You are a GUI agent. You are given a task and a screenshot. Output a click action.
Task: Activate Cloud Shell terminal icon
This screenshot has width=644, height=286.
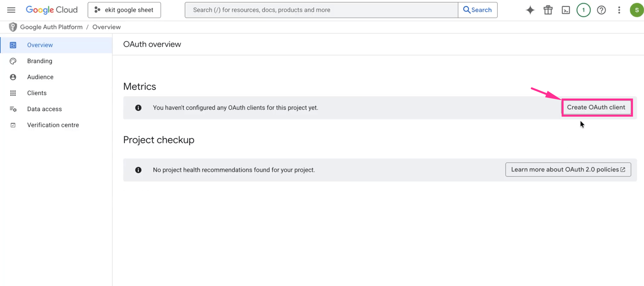tap(566, 10)
